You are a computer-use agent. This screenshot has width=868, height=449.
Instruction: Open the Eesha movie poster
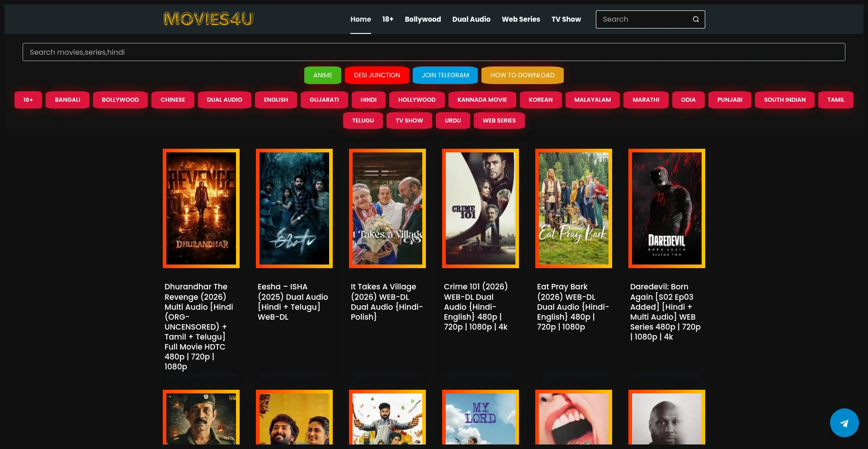click(294, 208)
